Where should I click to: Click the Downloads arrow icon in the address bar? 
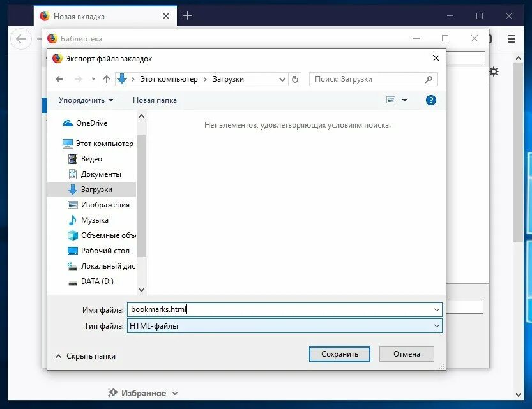click(x=122, y=79)
